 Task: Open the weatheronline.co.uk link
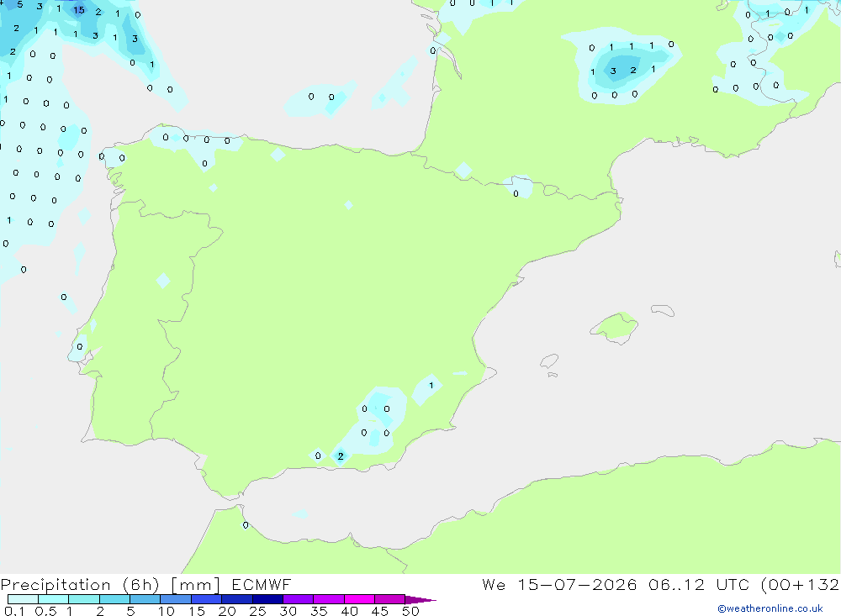tap(770, 608)
